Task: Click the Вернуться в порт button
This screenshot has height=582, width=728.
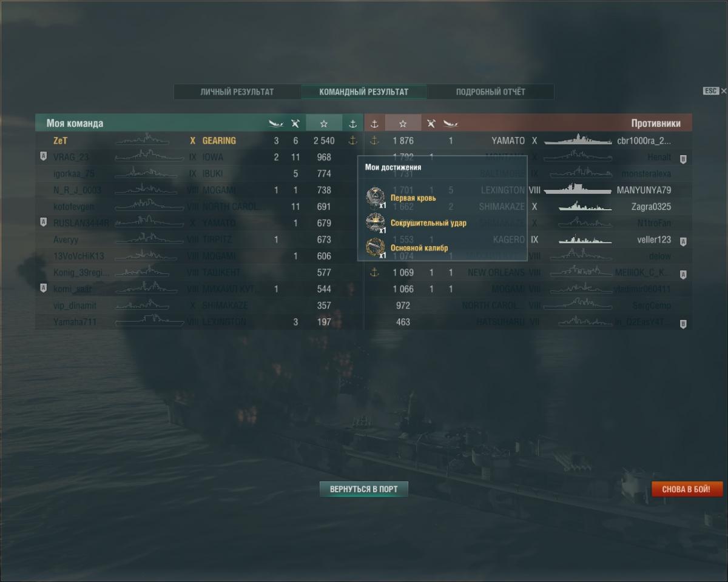Action: click(x=364, y=489)
